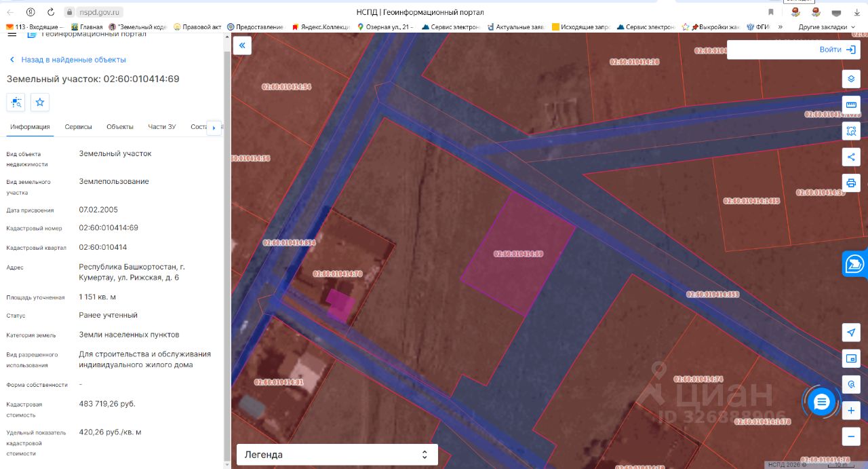Click the login arrow icon beside Войти

[x=851, y=50]
